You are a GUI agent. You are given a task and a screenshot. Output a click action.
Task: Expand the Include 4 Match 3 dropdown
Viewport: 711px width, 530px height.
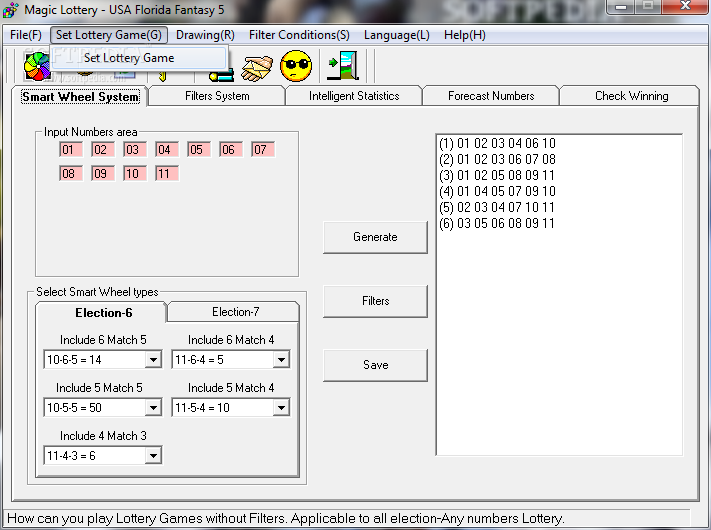[x=153, y=456]
